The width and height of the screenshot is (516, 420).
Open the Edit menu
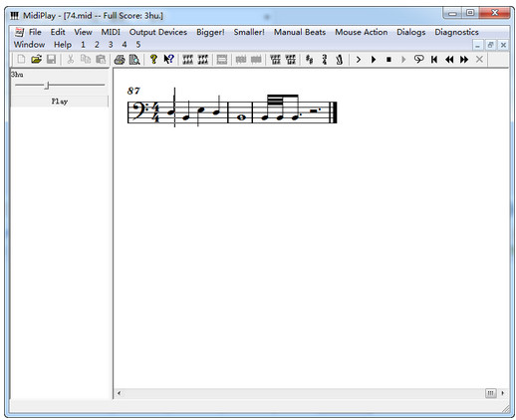click(x=58, y=32)
